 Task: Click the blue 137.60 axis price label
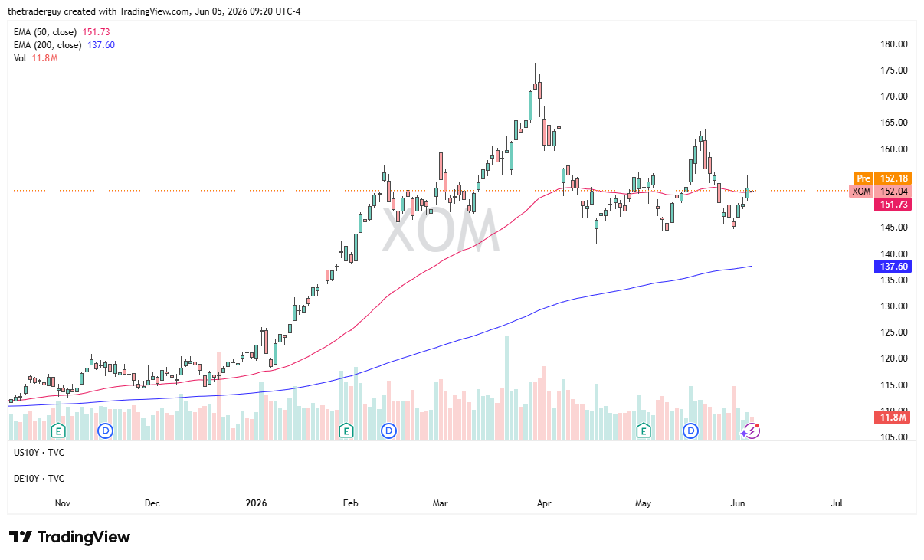tap(892, 267)
